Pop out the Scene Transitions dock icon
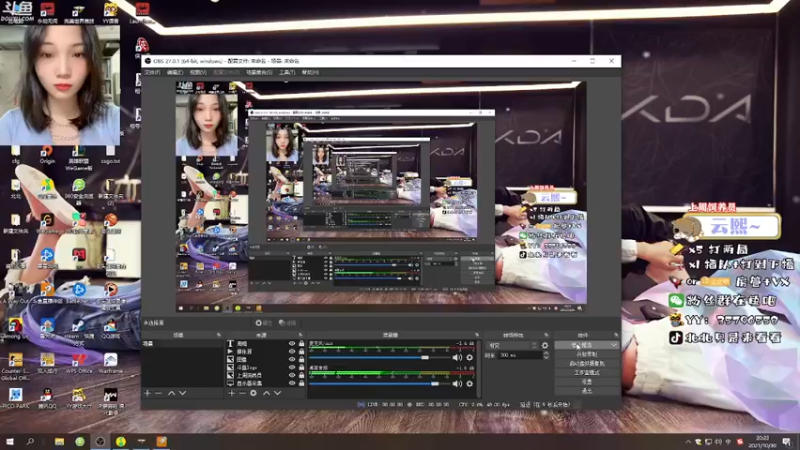The width and height of the screenshot is (800, 450). (x=546, y=335)
